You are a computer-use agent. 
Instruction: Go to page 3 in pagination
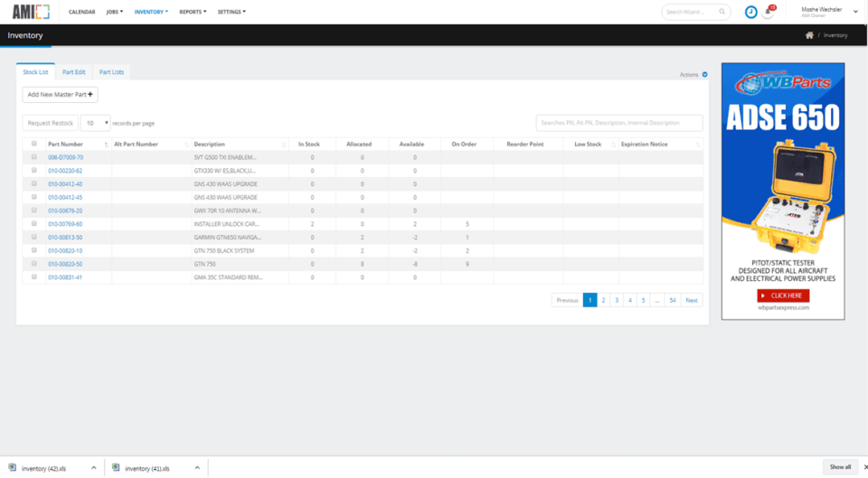click(616, 300)
